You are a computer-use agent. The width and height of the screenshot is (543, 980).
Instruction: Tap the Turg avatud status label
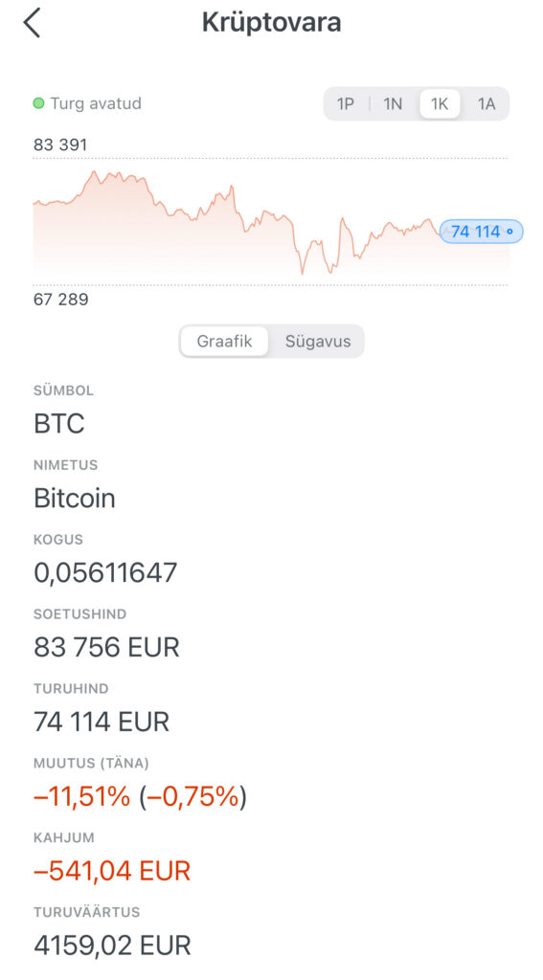pyautogui.click(x=96, y=103)
